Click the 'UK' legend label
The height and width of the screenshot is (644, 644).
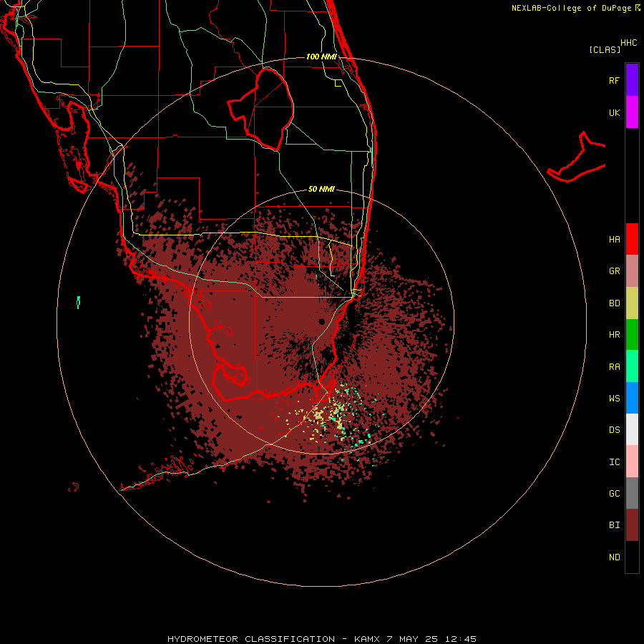point(614,112)
